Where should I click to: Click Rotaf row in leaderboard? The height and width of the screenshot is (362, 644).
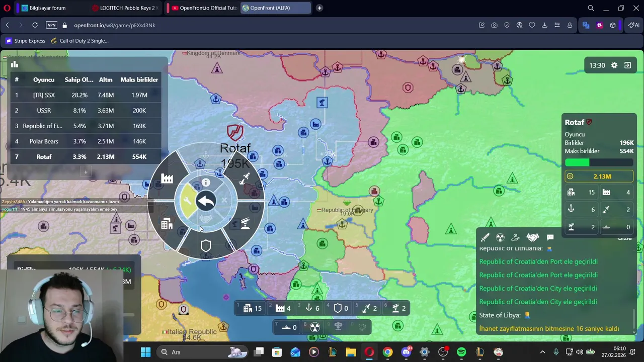86,157
